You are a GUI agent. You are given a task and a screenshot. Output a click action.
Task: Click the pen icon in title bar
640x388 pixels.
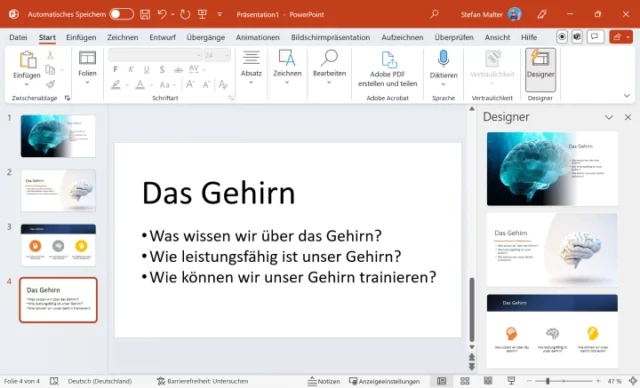coord(542,15)
